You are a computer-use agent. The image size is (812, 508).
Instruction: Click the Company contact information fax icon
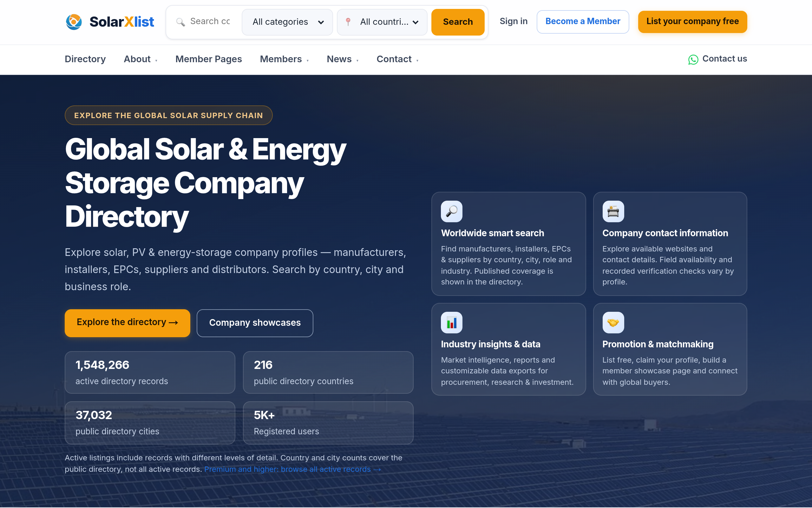613,211
